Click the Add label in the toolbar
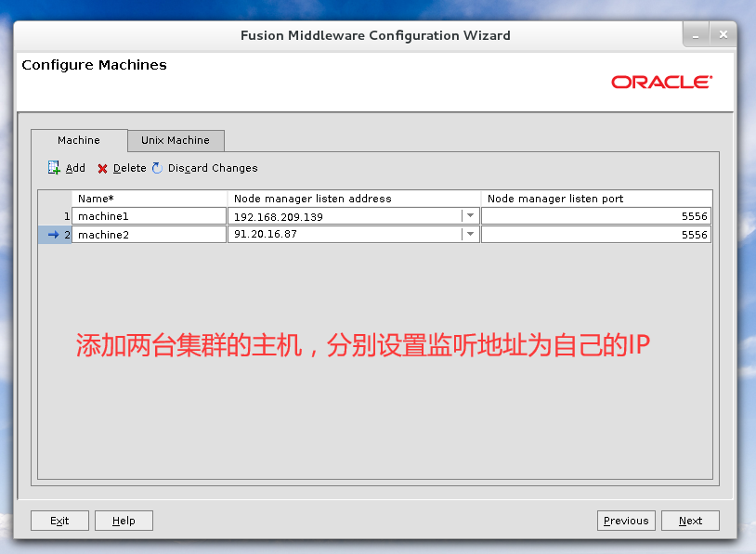 (x=75, y=168)
